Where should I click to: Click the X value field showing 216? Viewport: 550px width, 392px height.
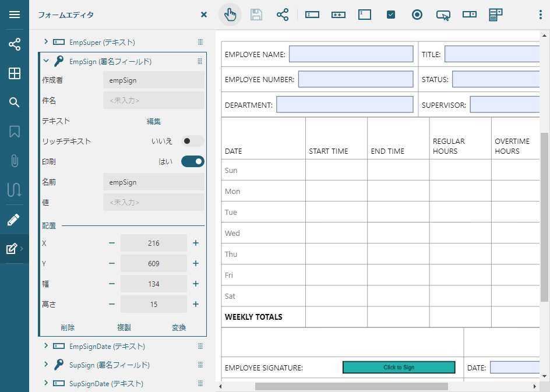tap(154, 243)
